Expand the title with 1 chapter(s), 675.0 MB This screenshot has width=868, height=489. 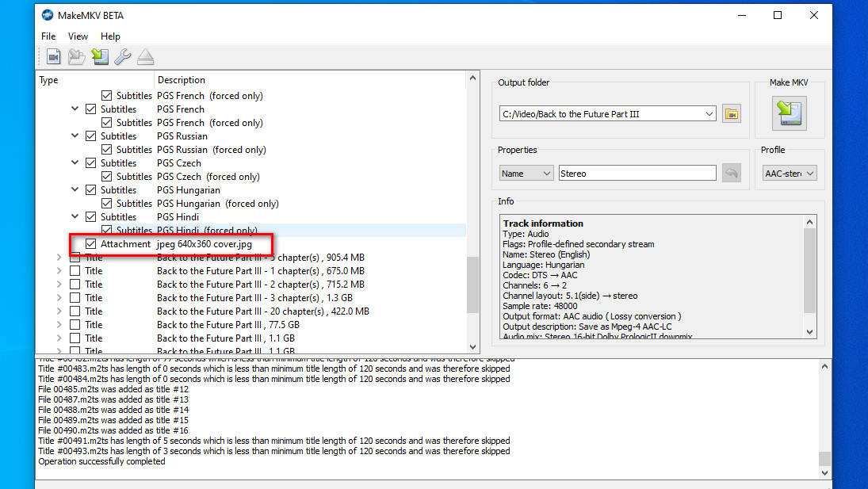coord(59,270)
